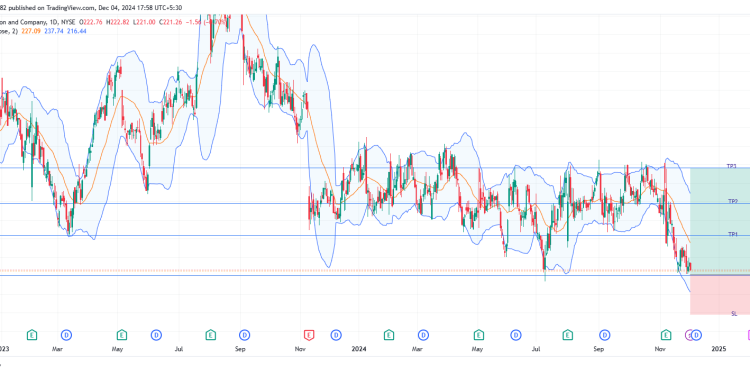
Task: Open the dividend marker between Nov 2023 and 2024
Action: [336, 334]
